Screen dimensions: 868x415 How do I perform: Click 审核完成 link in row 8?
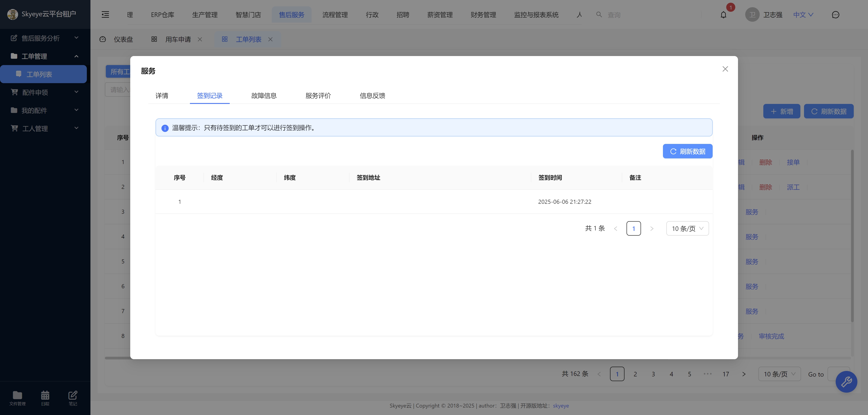pos(771,336)
